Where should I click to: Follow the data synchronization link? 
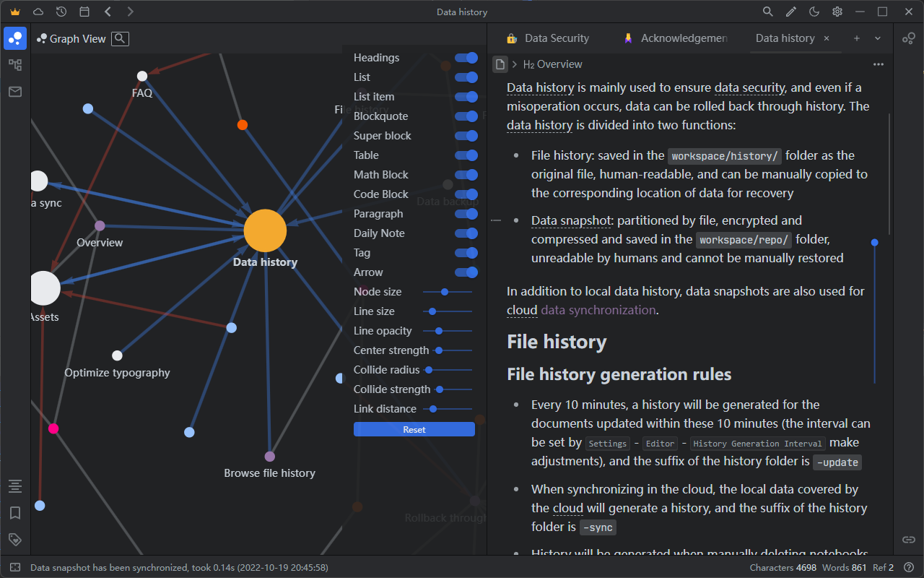click(598, 310)
